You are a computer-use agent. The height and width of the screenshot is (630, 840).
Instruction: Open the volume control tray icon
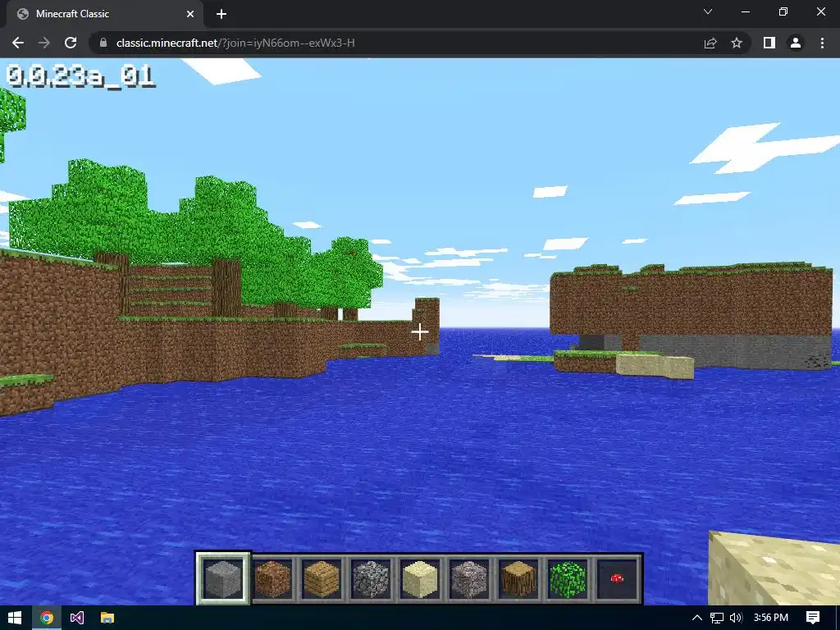click(x=736, y=618)
